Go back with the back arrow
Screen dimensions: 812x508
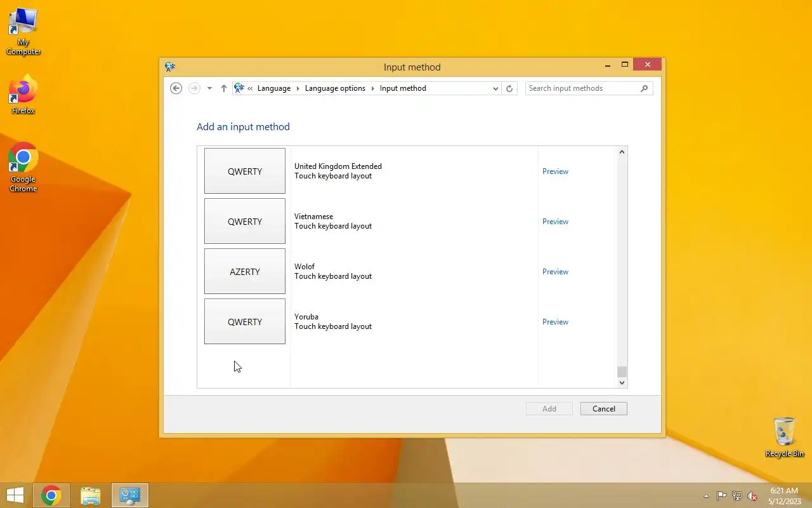click(x=176, y=88)
